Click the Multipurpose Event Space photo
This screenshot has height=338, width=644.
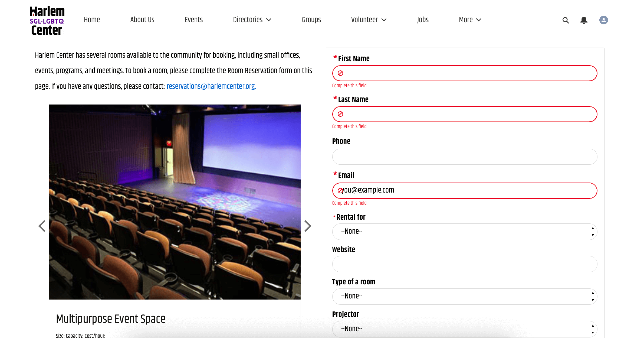175,202
